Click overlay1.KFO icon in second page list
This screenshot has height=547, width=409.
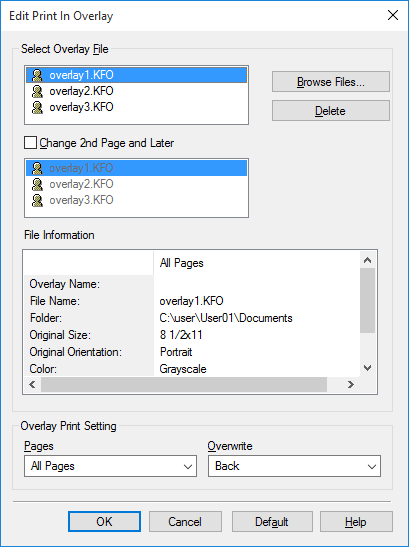37,168
